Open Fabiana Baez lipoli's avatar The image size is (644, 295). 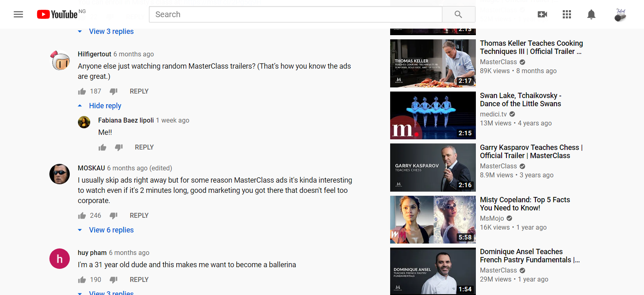pos(84,122)
